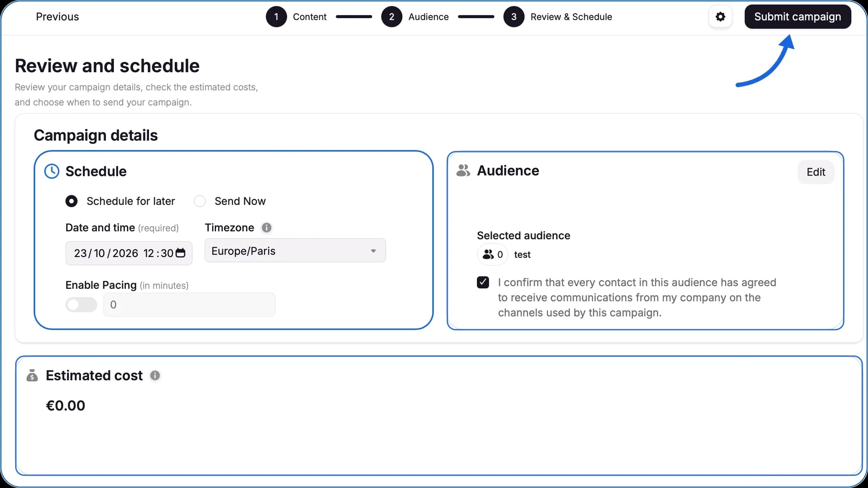Click the money bag cost icon
Viewport: 868px width, 488px height.
click(32, 376)
